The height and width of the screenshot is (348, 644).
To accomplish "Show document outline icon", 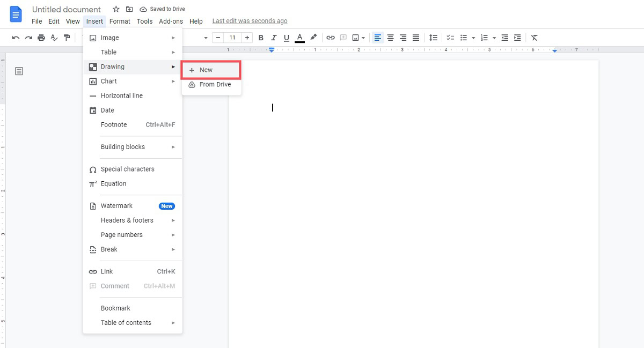I will pos(19,71).
